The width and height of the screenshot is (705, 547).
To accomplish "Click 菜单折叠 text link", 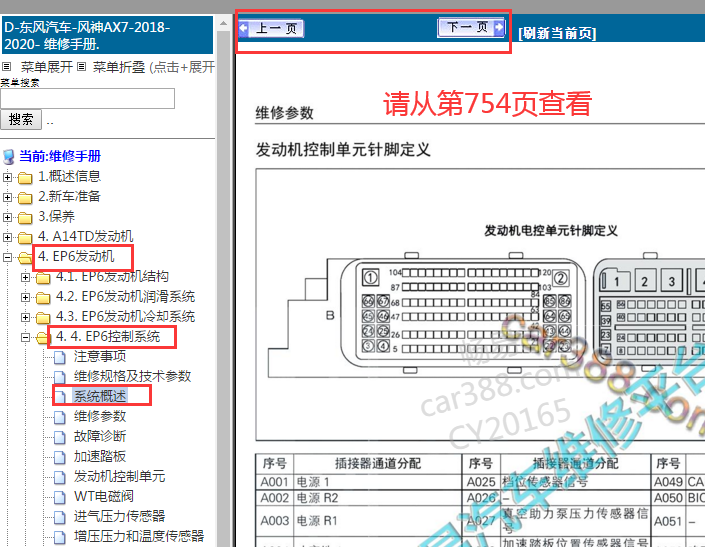I will coord(119,67).
